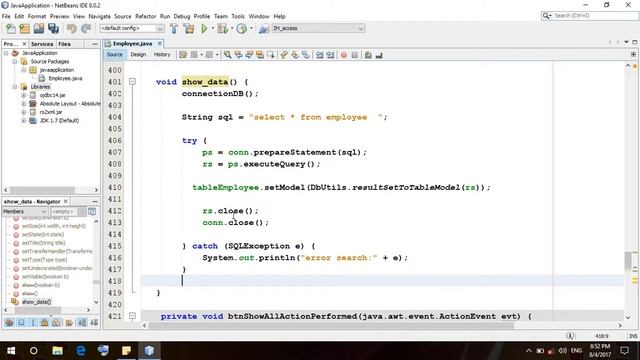
Task: Toggle Sort by Name navigator button
Action: [x=82, y=322]
